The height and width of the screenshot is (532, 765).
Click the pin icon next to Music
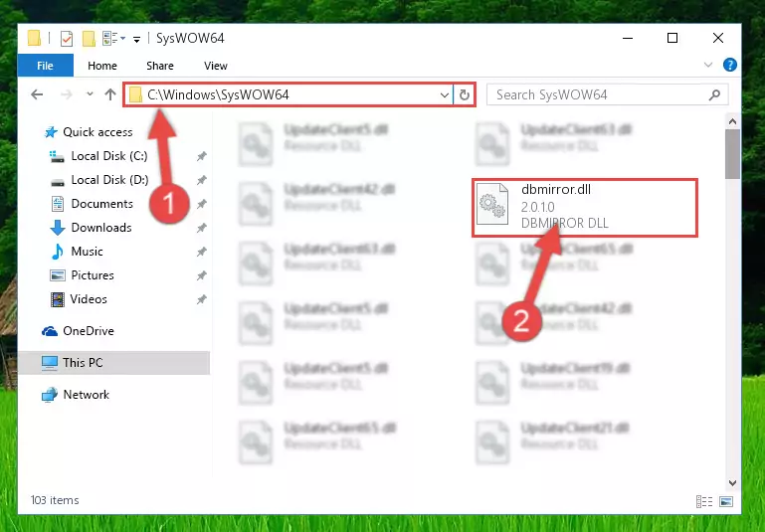201,252
